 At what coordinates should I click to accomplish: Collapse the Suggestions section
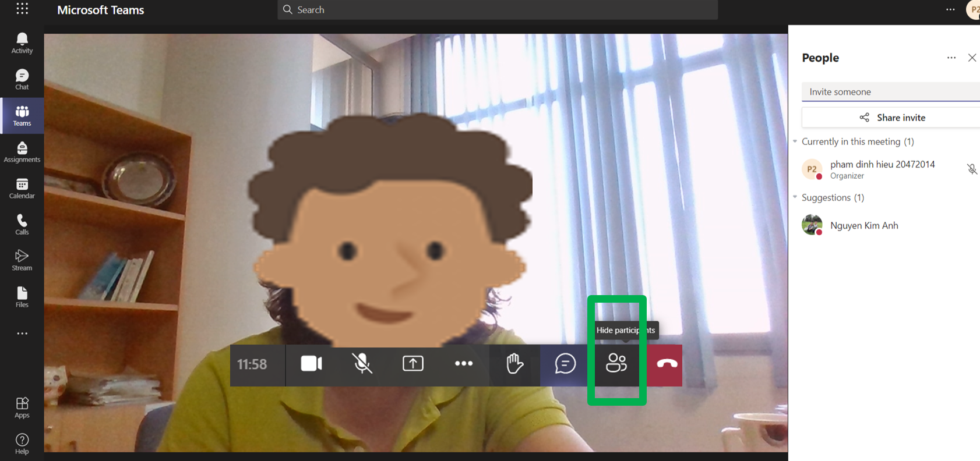click(x=795, y=197)
